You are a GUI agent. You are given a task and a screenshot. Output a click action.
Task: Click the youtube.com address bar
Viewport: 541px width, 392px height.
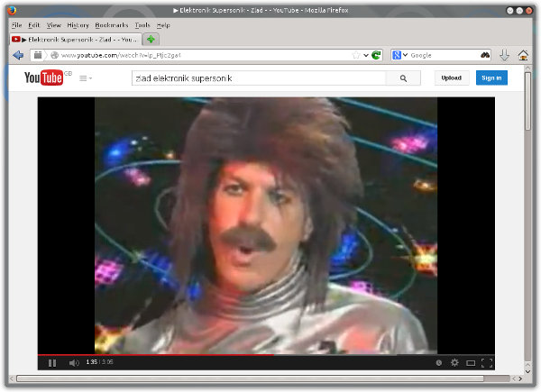204,55
